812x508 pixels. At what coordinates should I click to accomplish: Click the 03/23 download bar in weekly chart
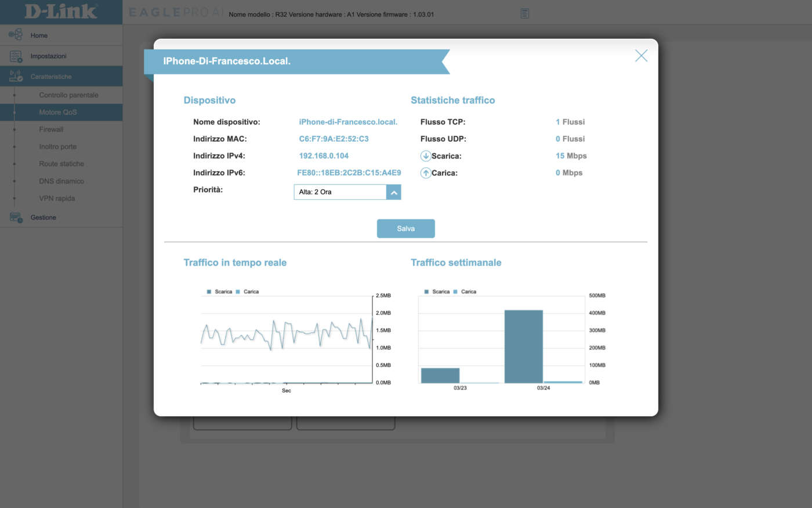[440, 376]
